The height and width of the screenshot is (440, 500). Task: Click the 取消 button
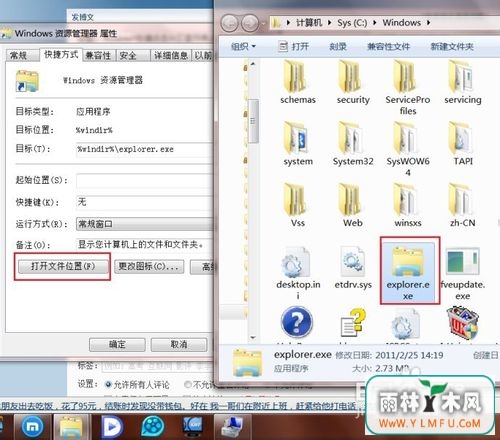pos(179,344)
